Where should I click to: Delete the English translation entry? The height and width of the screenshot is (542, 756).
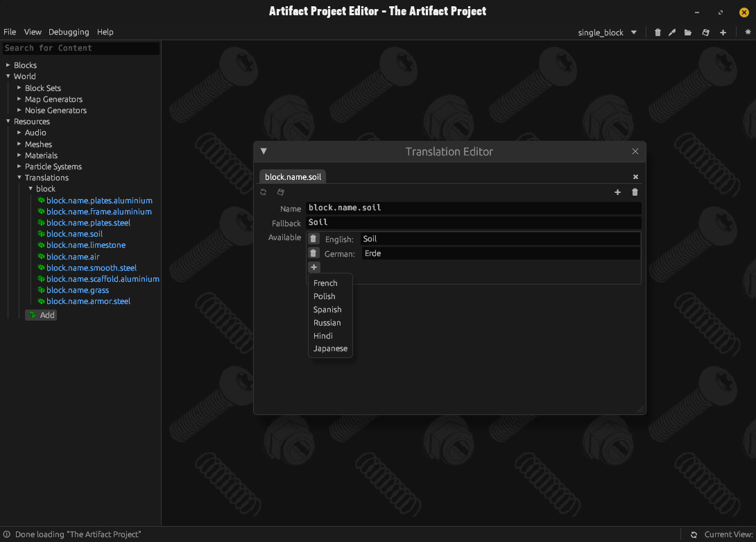click(x=313, y=239)
